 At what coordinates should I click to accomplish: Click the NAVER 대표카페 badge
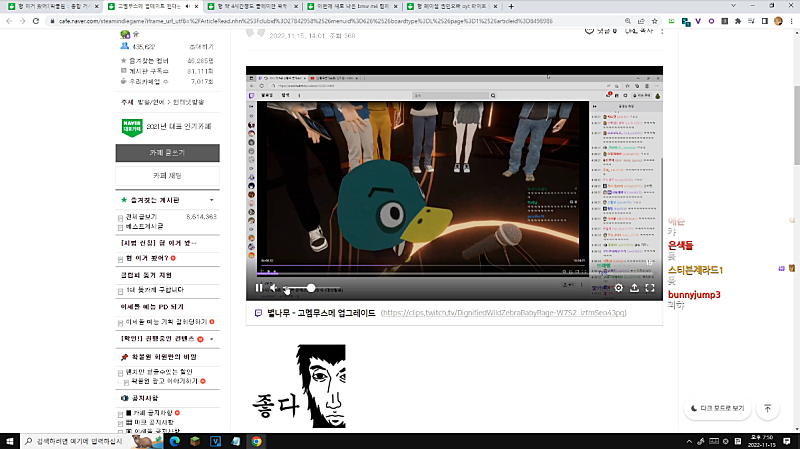tap(132, 127)
